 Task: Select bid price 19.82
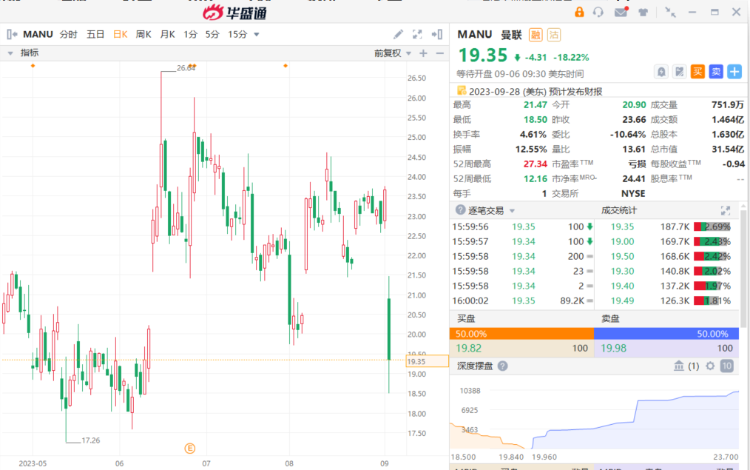click(x=469, y=349)
